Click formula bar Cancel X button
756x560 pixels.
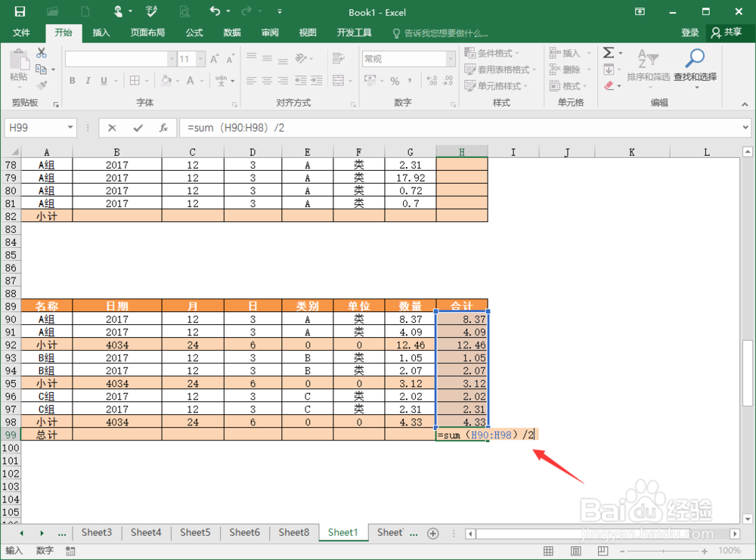(x=112, y=128)
